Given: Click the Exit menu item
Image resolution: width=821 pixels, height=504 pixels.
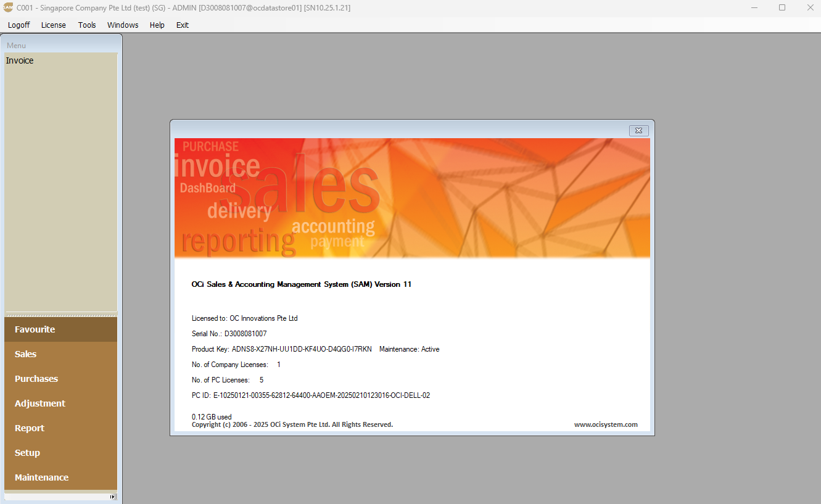Looking at the screenshot, I should pos(183,25).
